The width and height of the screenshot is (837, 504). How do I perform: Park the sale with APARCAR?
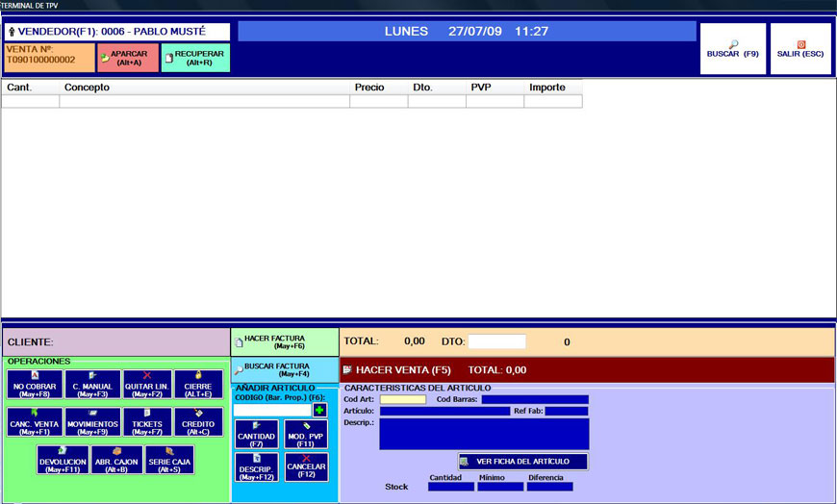click(x=128, y=58)
